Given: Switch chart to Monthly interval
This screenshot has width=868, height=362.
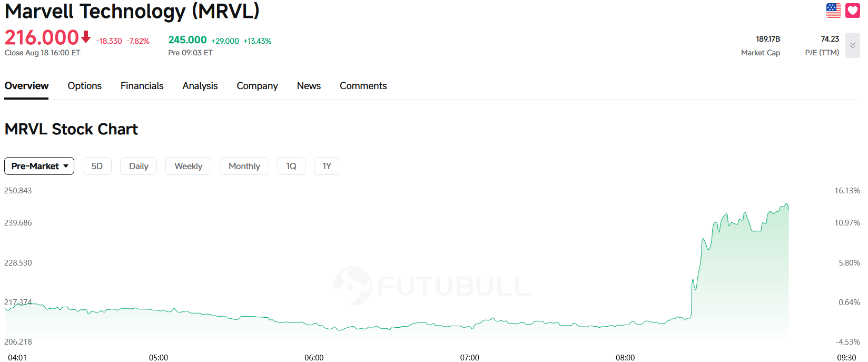Looking at the screenshot, I should pos(244,166).
